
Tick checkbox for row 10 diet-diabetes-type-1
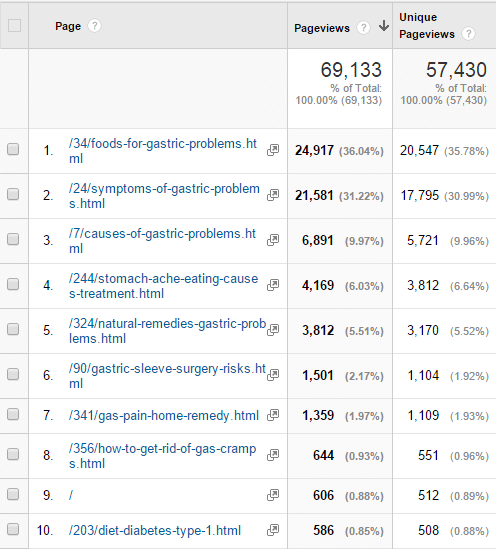(13, 529)
